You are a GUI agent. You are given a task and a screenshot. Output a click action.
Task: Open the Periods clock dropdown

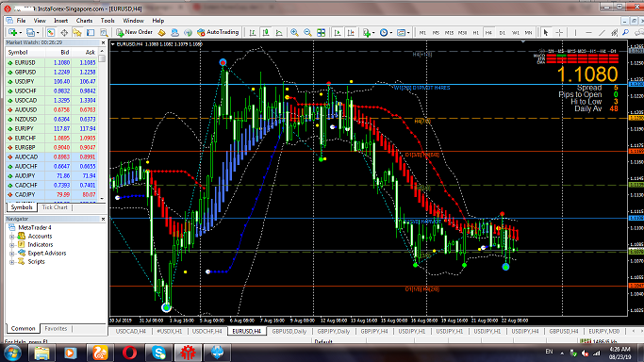386,32
